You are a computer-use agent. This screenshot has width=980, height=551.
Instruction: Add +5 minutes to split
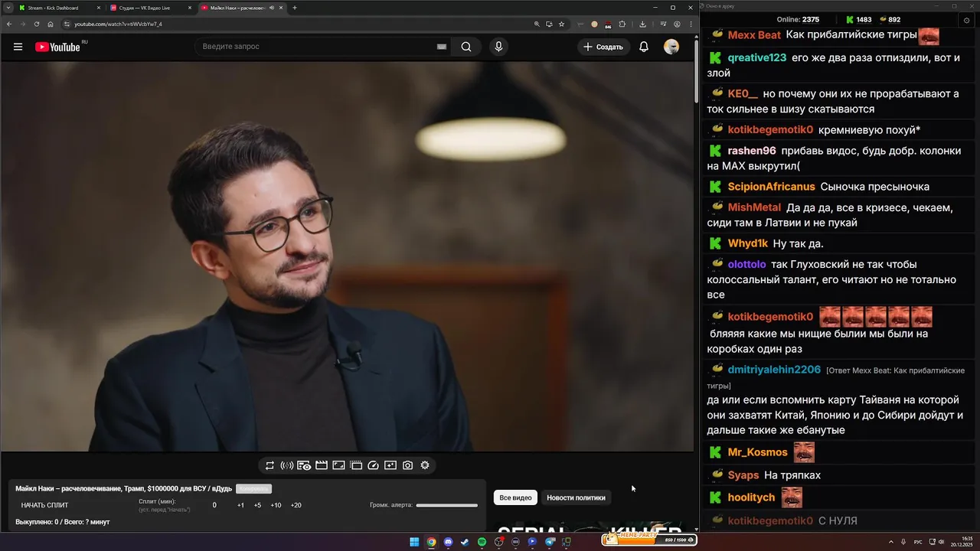point(257,505)
